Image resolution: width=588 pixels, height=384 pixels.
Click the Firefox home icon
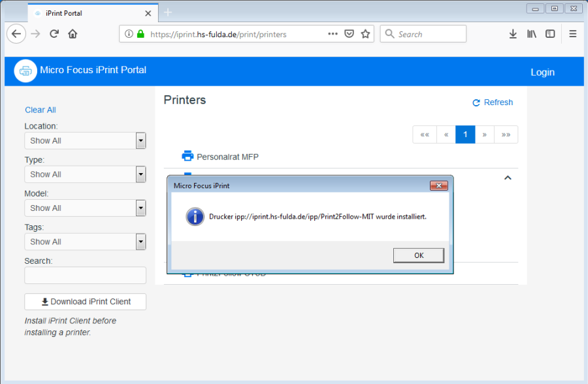(72, 33)
